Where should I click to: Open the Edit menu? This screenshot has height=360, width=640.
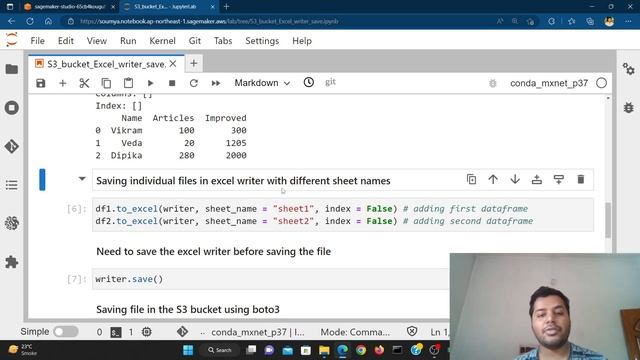click(x=66, y=41)
